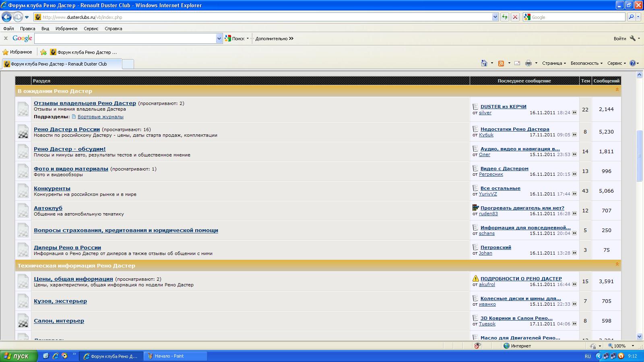Click the media player quick launch icon

[x=64, y=356]
